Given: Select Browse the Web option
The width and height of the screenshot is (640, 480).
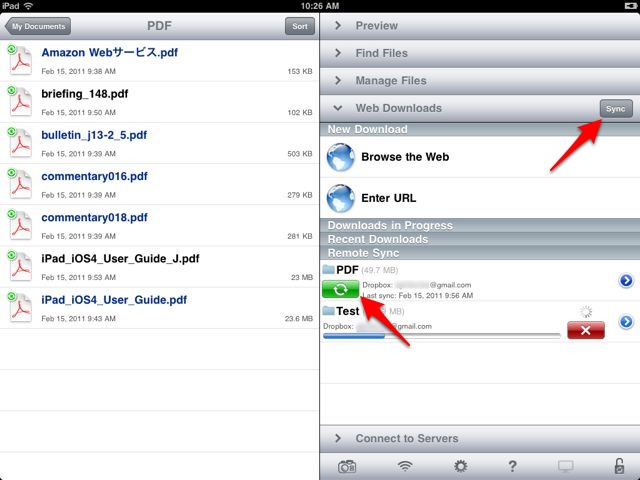Looking at the screenshot, I should pyautogui.click(x=480, y=157).
